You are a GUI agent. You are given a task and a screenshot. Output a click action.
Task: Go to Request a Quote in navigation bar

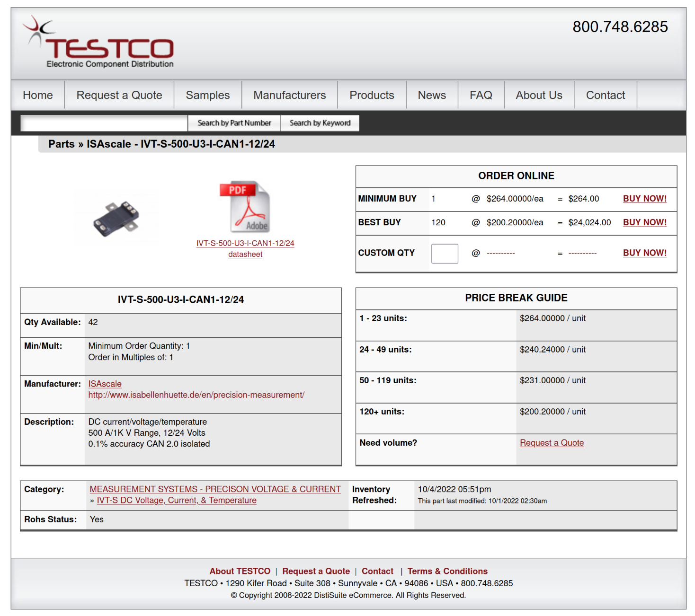click(x=119, y=95)
